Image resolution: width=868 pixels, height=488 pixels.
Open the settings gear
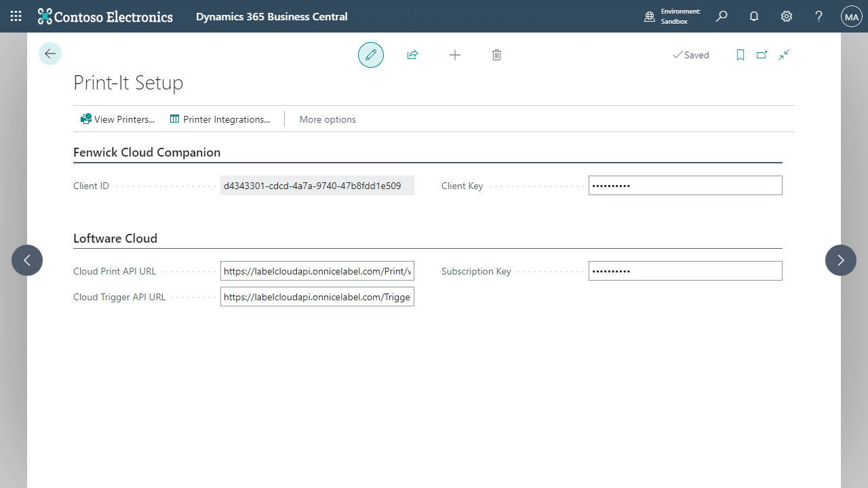(x=787, y=16)
